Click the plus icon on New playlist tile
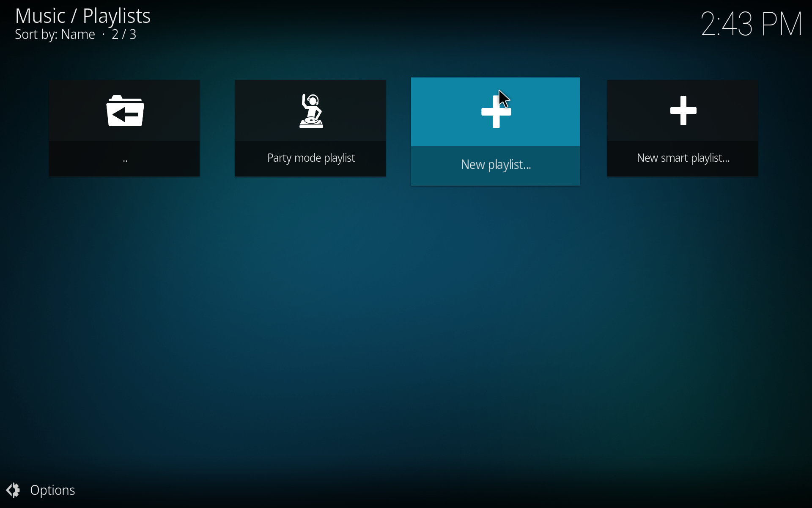The width and height of the screenshot is (812, 508). click(496, 112)
